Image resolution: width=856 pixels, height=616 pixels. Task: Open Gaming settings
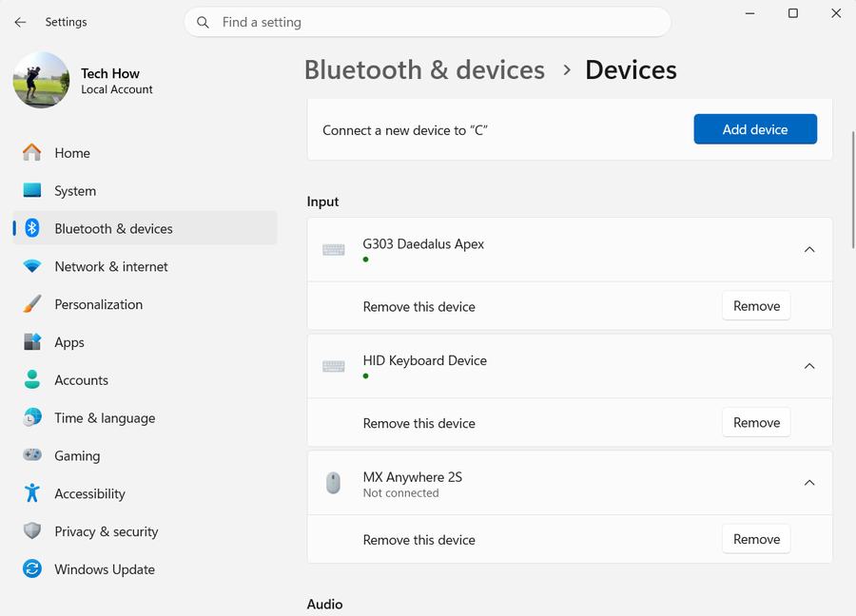click(x=145, y=455)
